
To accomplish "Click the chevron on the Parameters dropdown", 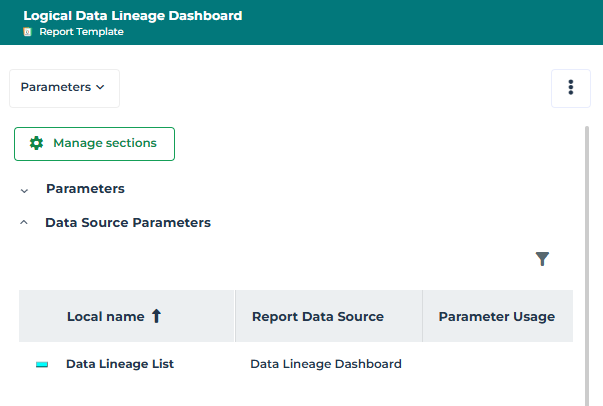I will pyautogui.click(x=100, y=88).
